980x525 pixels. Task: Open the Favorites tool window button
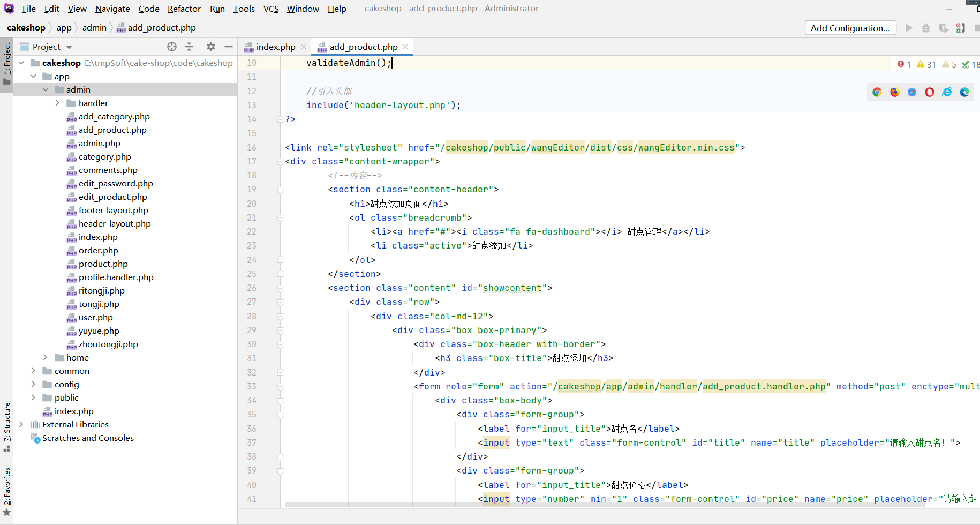tap(7, 491)
